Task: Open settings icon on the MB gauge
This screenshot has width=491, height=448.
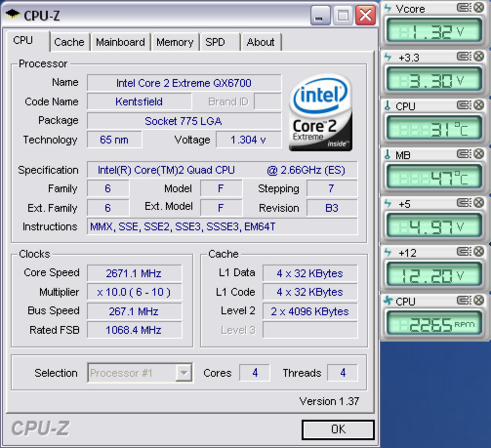Action: 464,154
